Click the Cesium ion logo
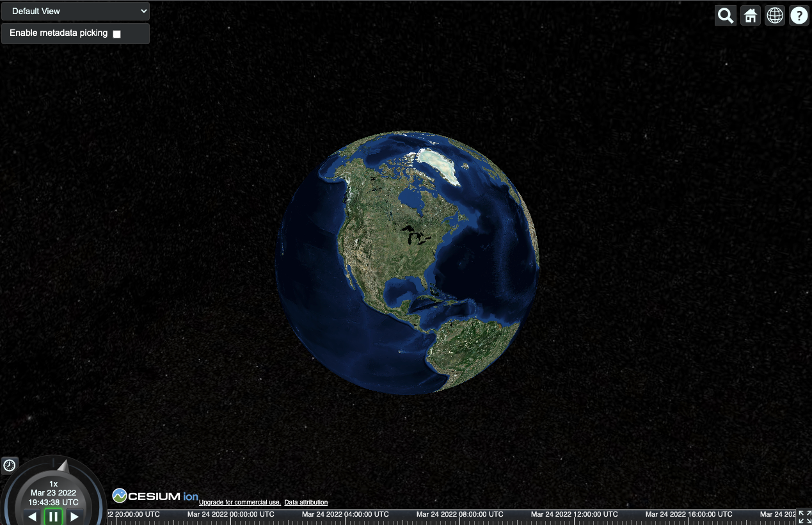The width and height of the screenshot is (812, 525). [155, 495]
